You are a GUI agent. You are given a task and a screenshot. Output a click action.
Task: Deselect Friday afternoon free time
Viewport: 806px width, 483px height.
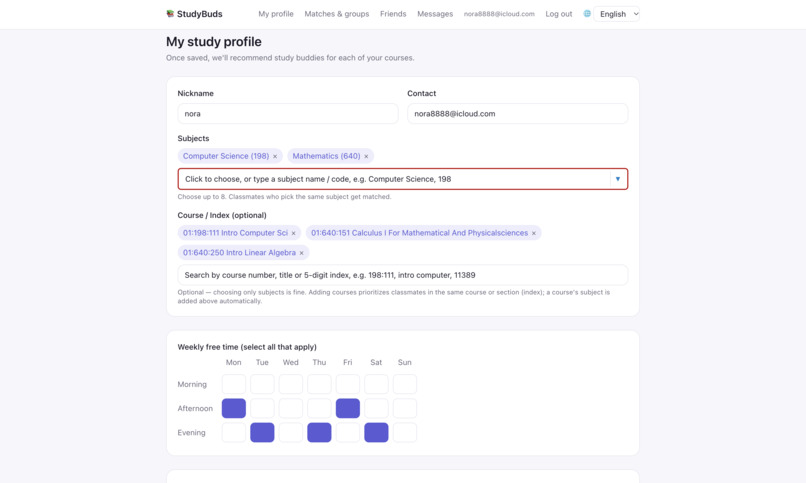pyautogui.click(x=348, y=408)
